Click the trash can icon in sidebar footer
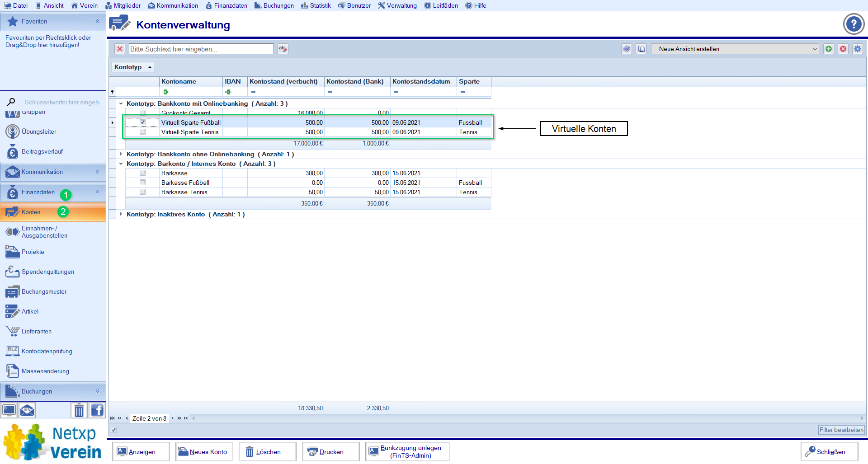 tap(79, 410)
